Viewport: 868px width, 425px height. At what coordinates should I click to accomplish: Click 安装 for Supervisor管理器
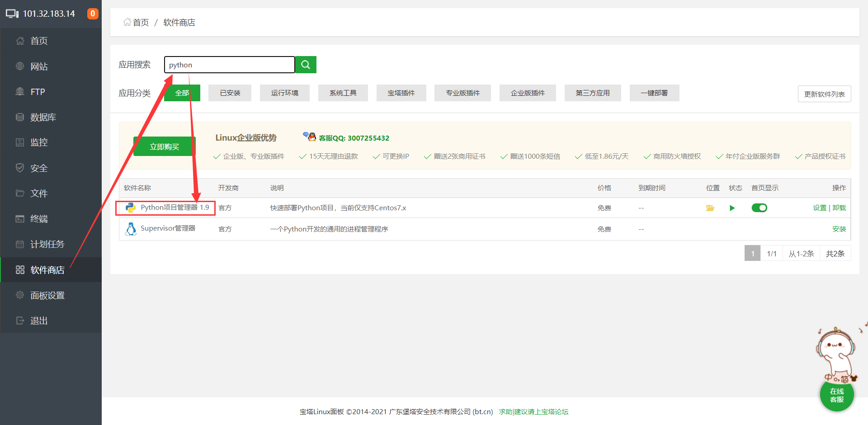point(839,229)
